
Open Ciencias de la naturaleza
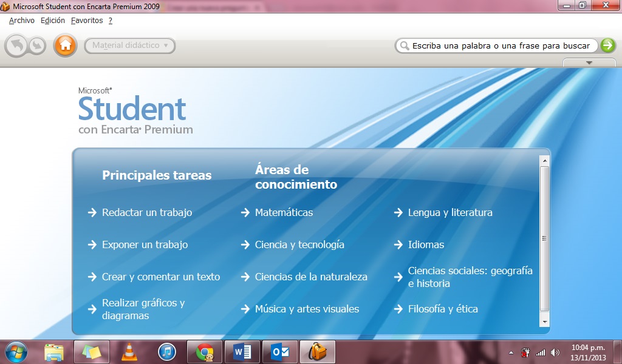pyautogui.click(x=311, y=277)
